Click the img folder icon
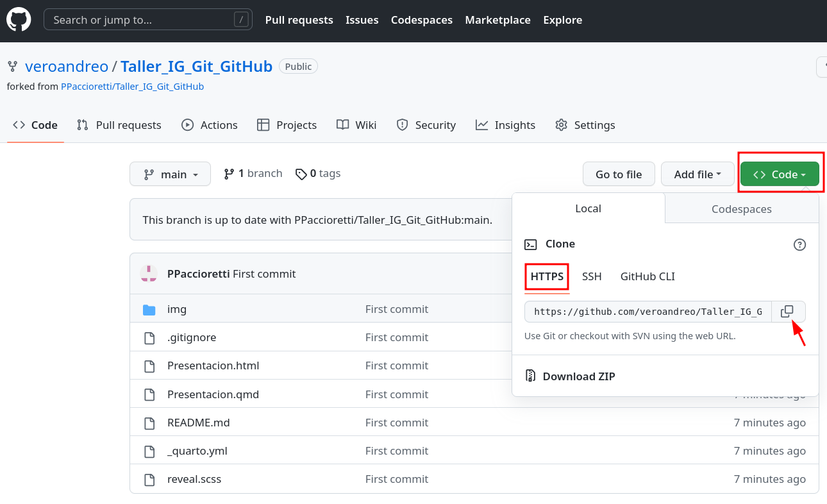 tap(149, 310)
